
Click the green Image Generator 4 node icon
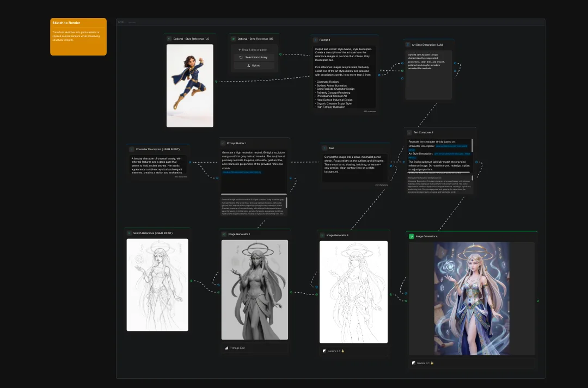click(x=412, y=237)
